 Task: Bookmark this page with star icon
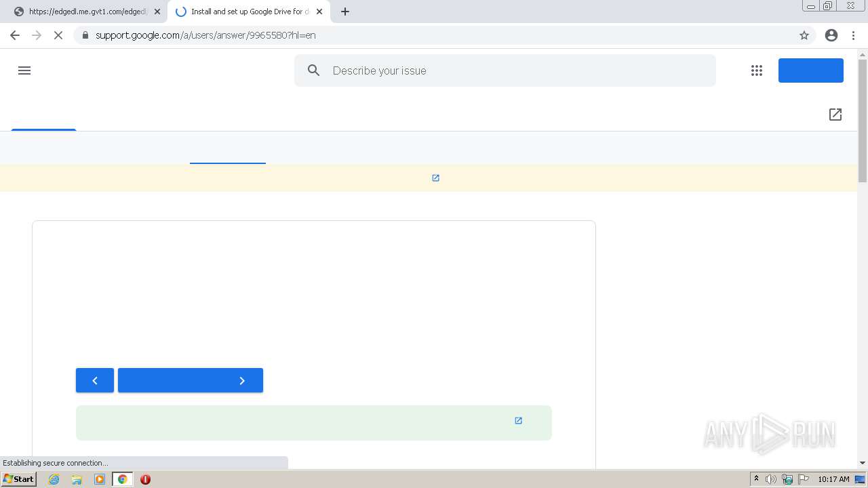pyautogui.click(x=804, y=35)
